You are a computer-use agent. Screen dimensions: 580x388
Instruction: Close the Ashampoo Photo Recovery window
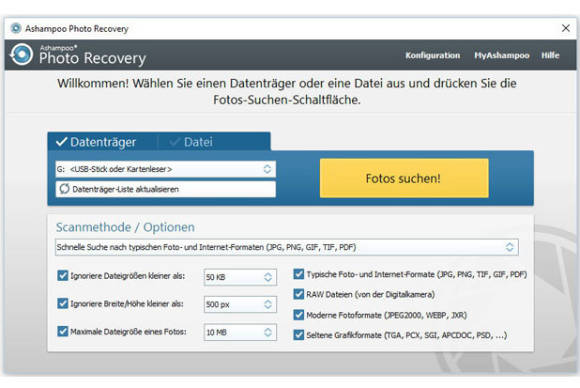point(566,28)
